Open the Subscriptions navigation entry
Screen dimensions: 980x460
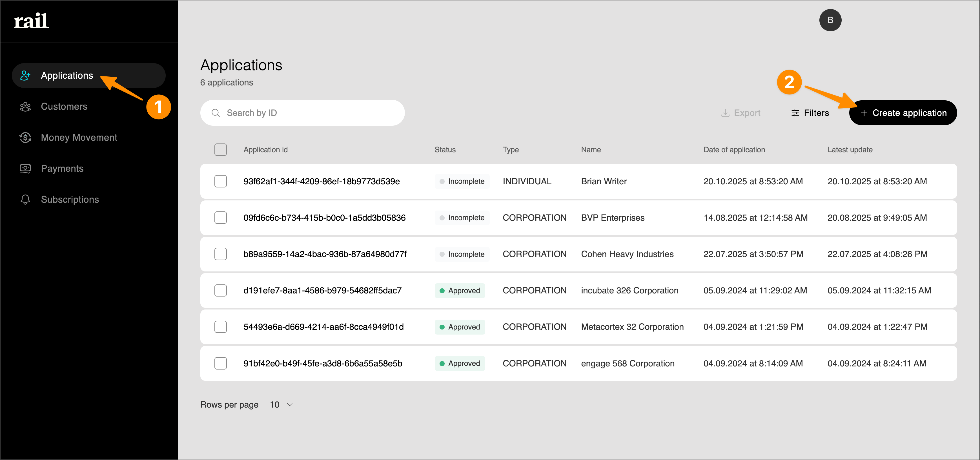click(x=70, y=199)
